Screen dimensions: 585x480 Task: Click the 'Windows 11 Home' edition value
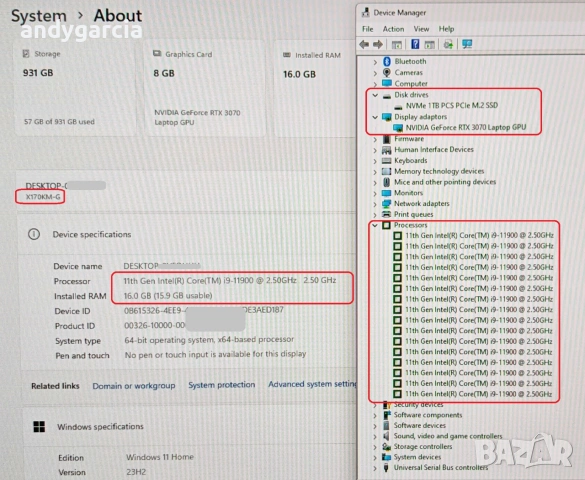coord(160,457)
